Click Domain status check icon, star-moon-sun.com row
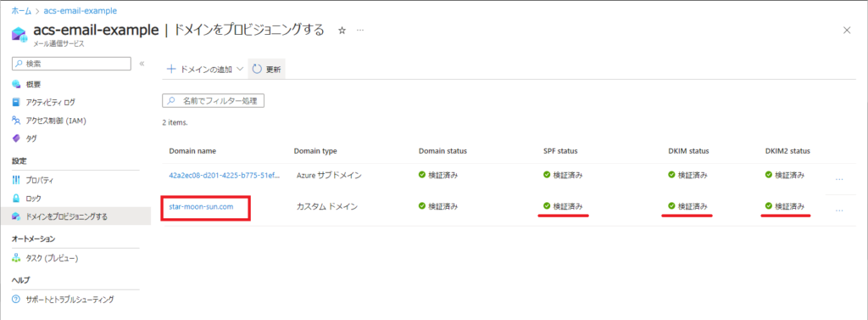The width and height of the screenshot is (868, 320). pyautogui.click(x=422, y=206)
